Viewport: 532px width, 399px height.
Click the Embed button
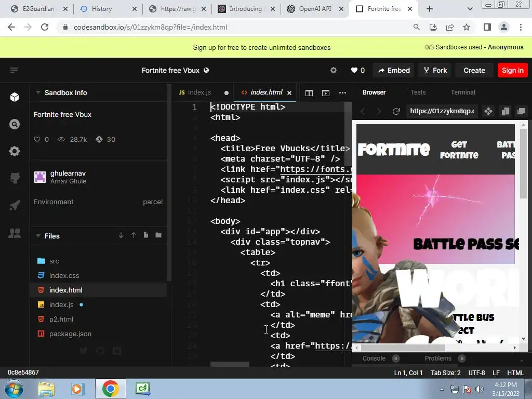[394, 70]
